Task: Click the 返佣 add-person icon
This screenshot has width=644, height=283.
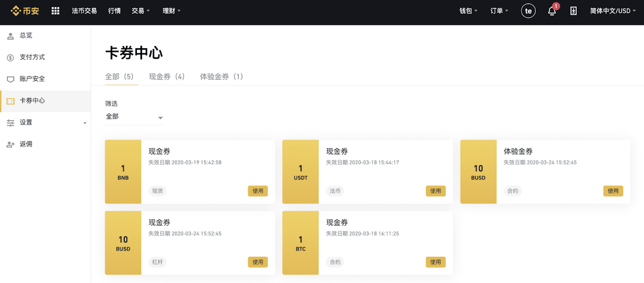Action: [10, 144]
